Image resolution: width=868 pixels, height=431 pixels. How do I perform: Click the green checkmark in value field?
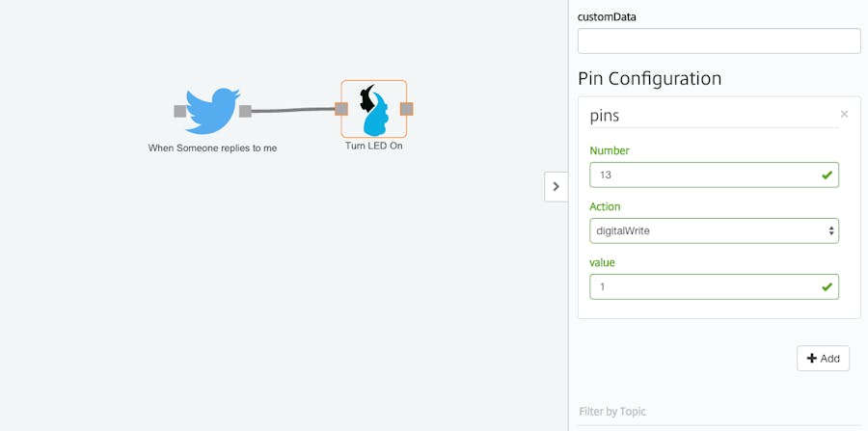coord(827,287)
